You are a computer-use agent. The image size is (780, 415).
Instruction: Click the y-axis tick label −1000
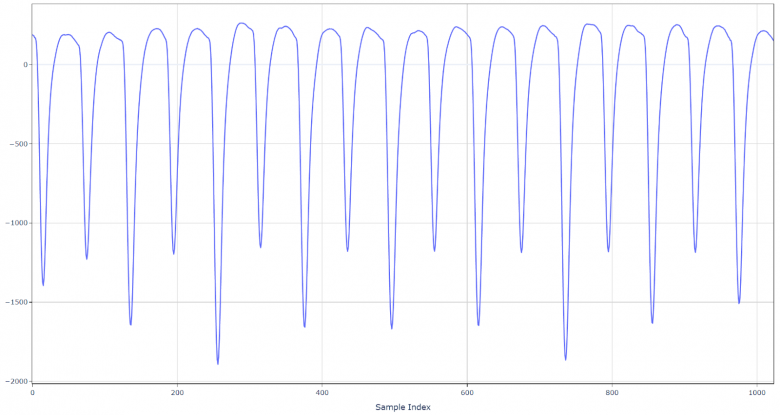[x=15, y=223]
